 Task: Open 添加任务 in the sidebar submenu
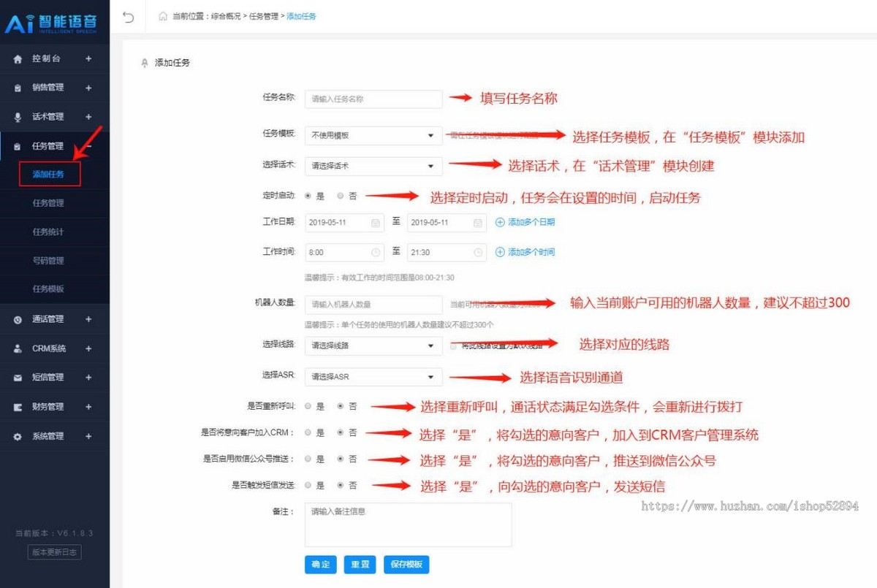[x=49, y=175]
